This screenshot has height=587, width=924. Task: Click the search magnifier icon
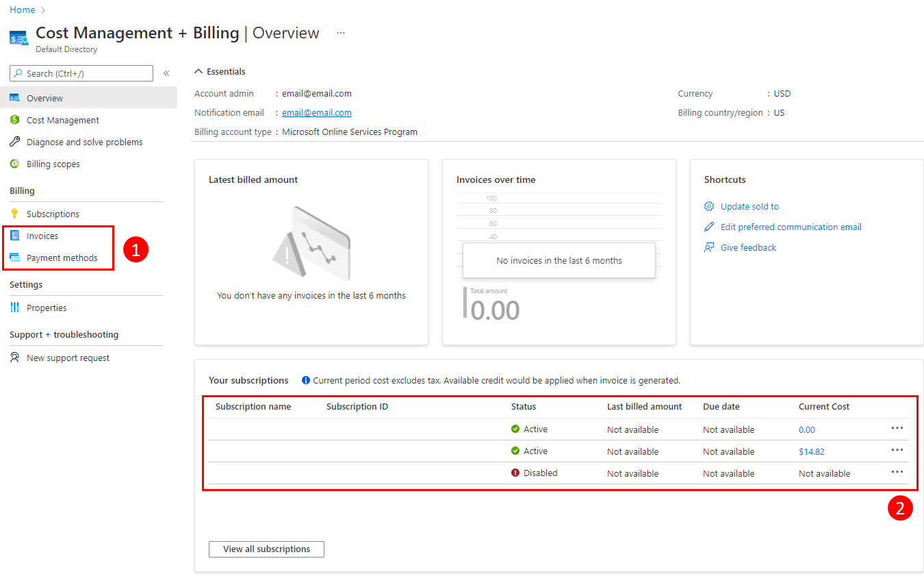point(18,73)
